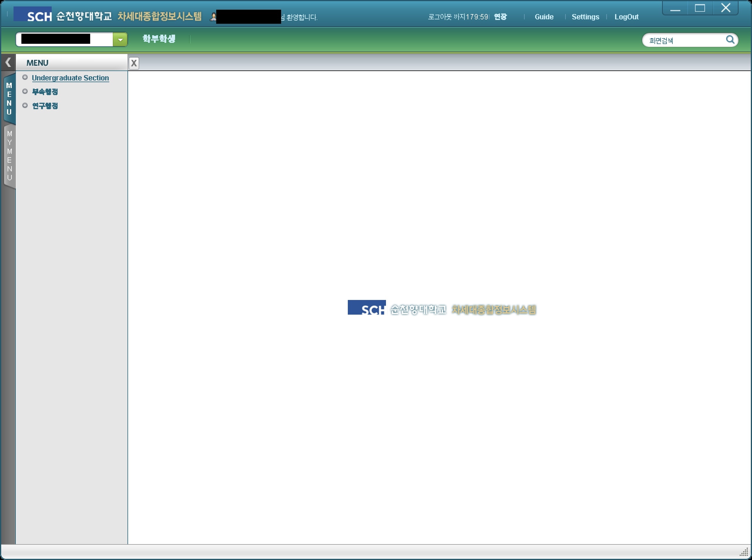Expand 부속행정 with the plus icon
752x560 pixels.
[x=25, y=91]
